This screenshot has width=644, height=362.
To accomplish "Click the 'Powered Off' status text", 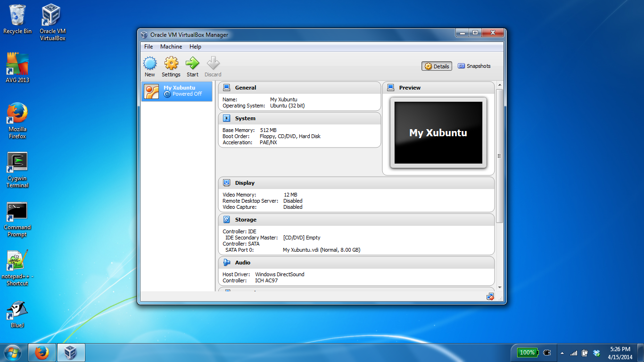I will coord(187,94).
